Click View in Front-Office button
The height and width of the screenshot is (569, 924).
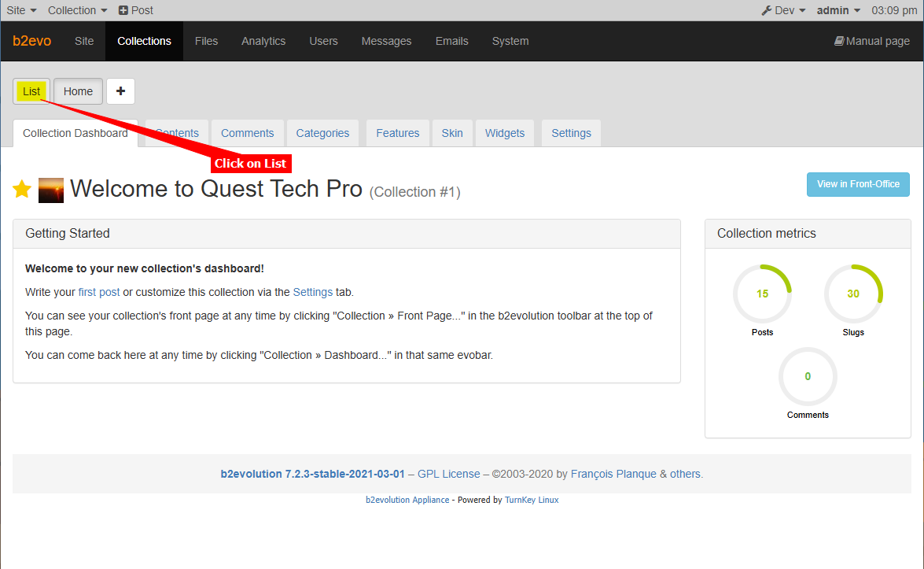coord(858,184)
